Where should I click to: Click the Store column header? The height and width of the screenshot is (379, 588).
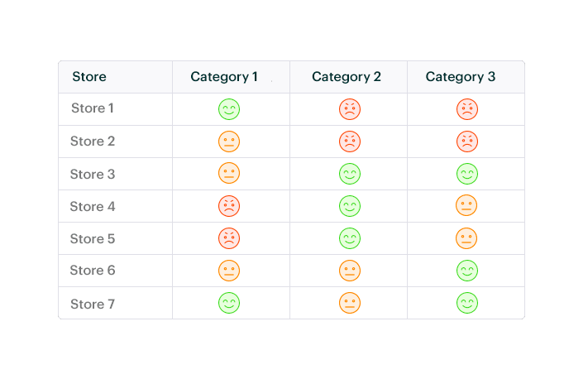pyautogui.click(x=89, y=77)
